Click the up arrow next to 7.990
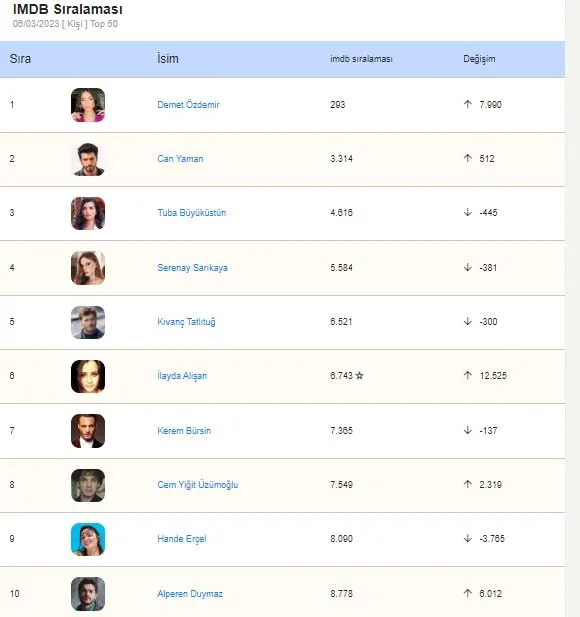Viewport: 580px width, 617px height. pyautogui.click(x=467, y=104)
